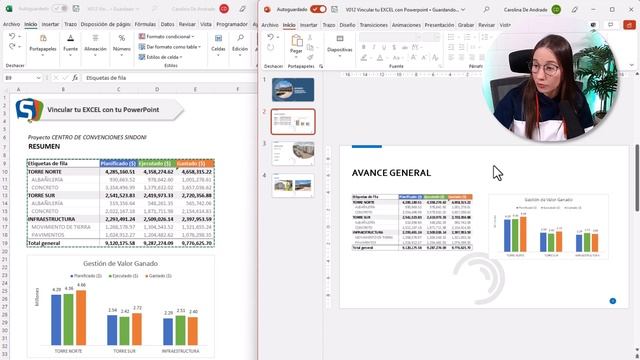
Task: Click AVANCE GENERAL title on slide
Action: pos(391,173)
